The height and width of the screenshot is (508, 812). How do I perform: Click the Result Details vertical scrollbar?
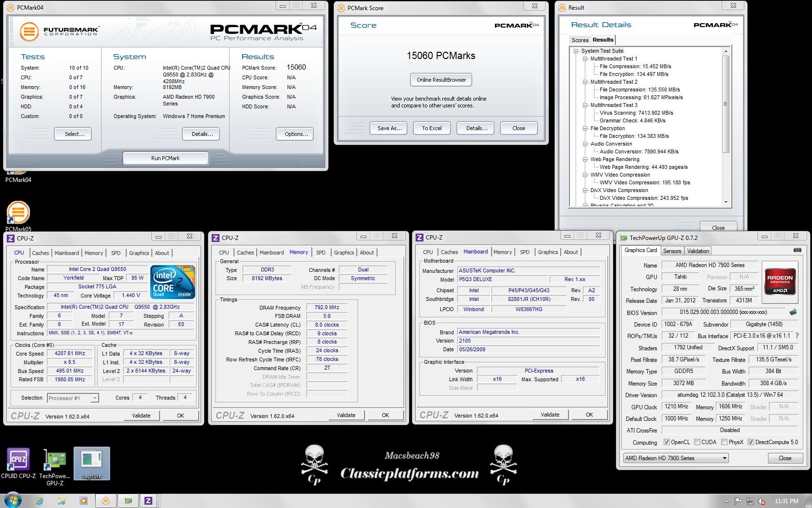725,104
